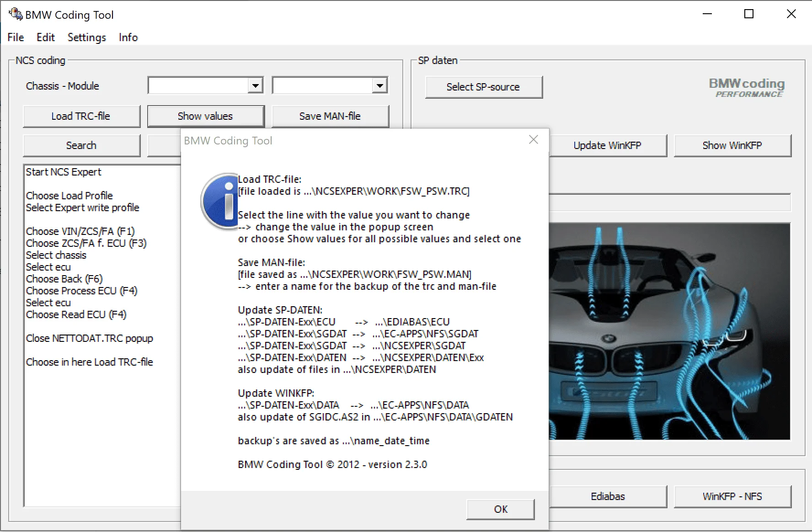Select 'Choose Read ECU (F4)' line

click(76, 314)
